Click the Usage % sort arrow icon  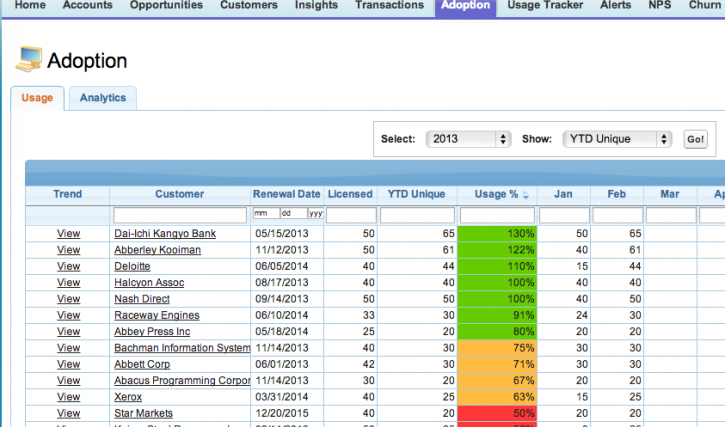click(526, 195)
